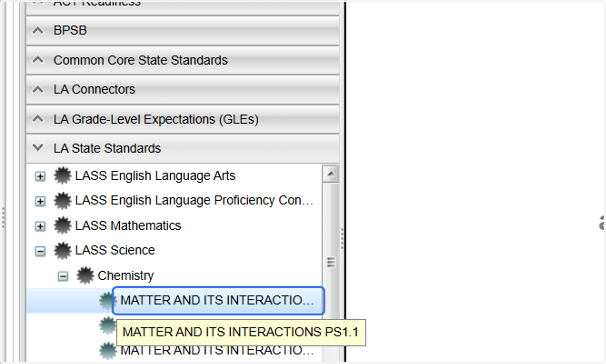The height and width of the screenshot is (364, 606).
Task: Click the gear icon of highlighted MATTER row
Action: (107, 301)
